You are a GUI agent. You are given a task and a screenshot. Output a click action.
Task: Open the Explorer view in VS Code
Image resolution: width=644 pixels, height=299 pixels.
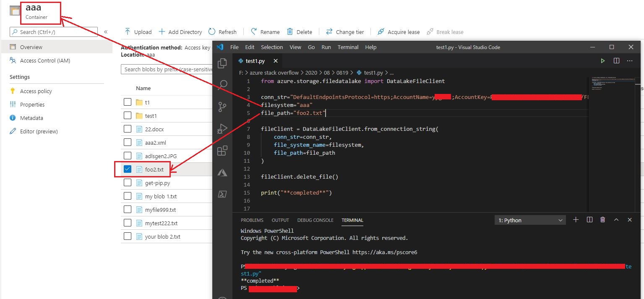click(222, 62)
